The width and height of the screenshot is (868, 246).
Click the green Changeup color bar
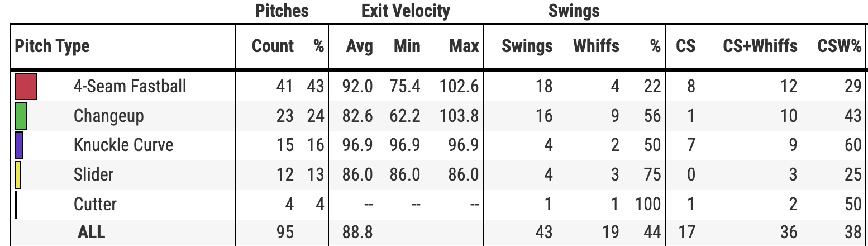point(21,116)
